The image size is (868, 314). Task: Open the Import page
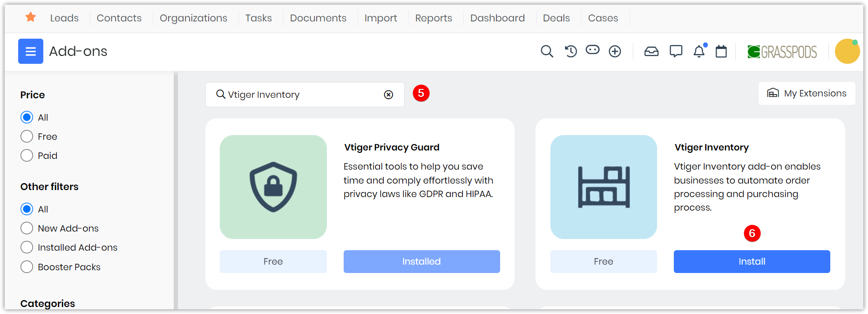click(x=380, y=18)
